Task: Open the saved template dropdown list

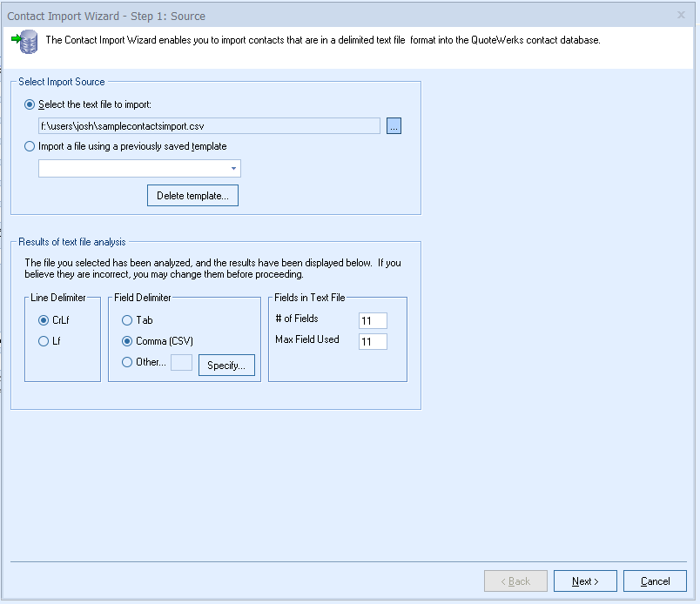Action: [x=233, y=169]
